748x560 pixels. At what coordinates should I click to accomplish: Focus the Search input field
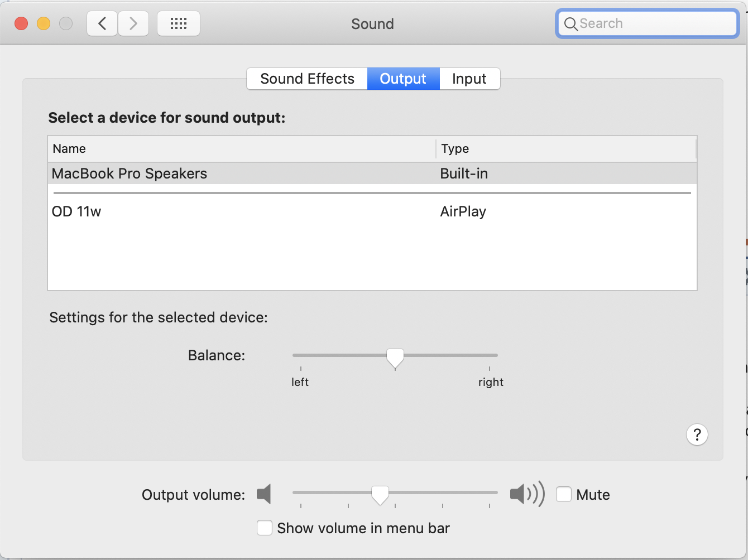tap(648, 23)
